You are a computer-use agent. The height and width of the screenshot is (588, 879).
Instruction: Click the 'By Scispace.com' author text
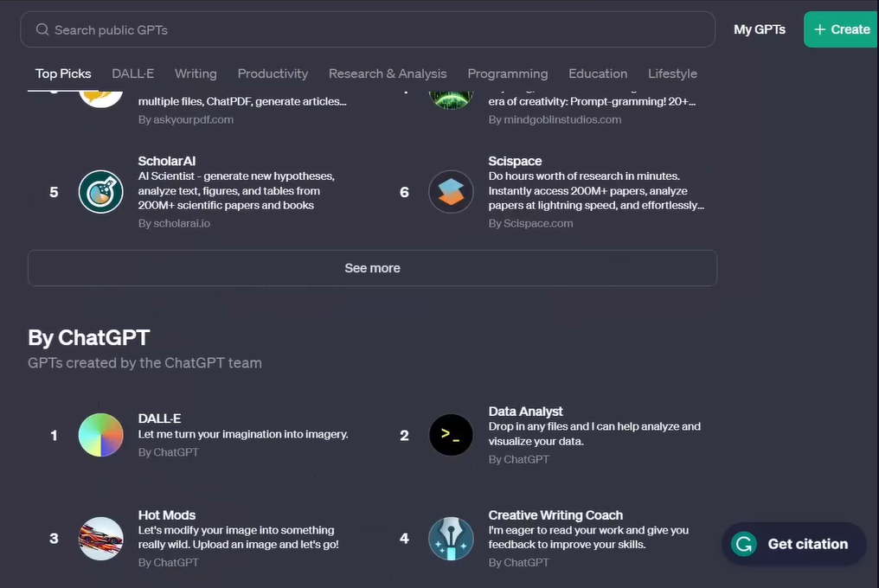[530, 223]
